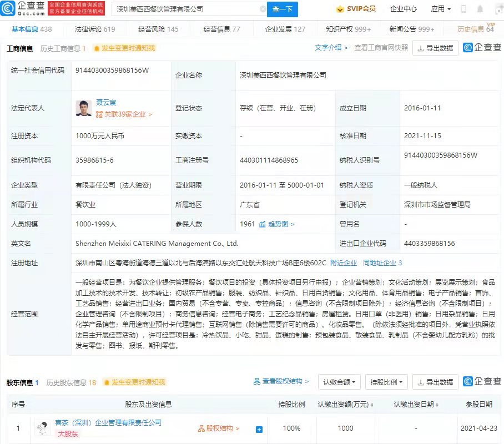Switch to 历史信息 VIP tab
504x444 pixels.
tap(475, 29)
